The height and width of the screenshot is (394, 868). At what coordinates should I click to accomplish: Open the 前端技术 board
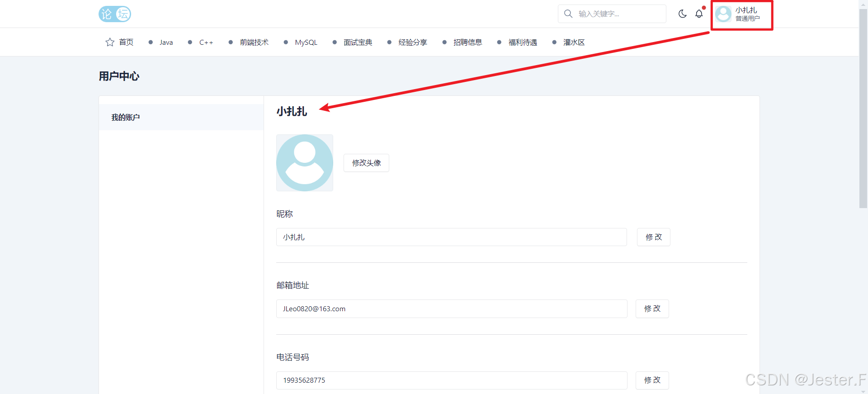coord(254,42)
